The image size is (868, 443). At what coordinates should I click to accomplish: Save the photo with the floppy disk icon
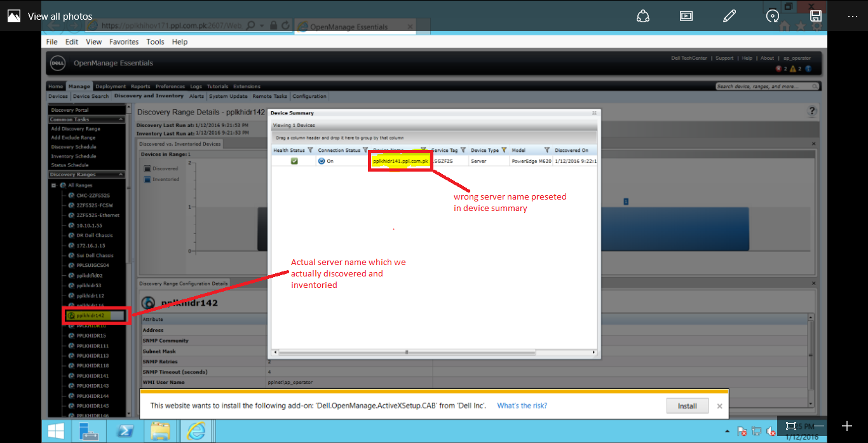(817, 16)
